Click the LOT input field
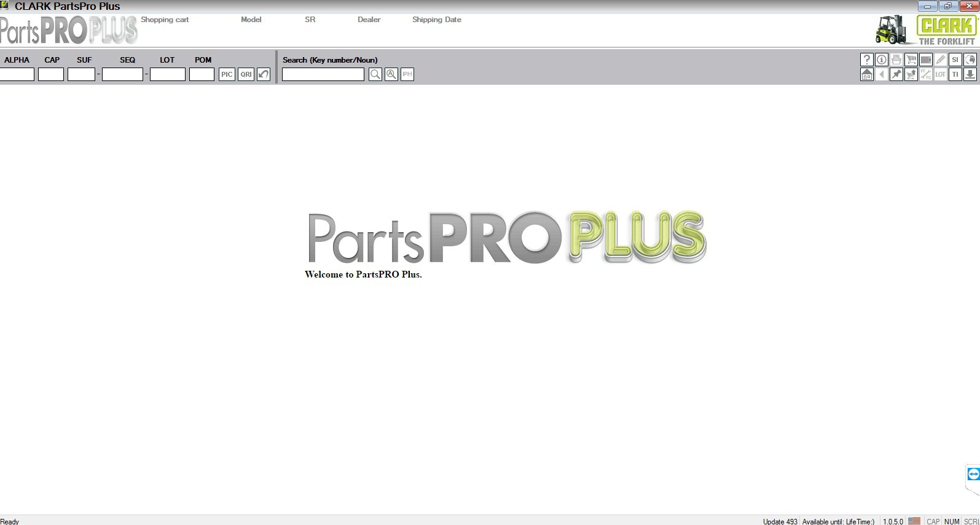This screenshot has width=980, height=525. coord(168,74)
